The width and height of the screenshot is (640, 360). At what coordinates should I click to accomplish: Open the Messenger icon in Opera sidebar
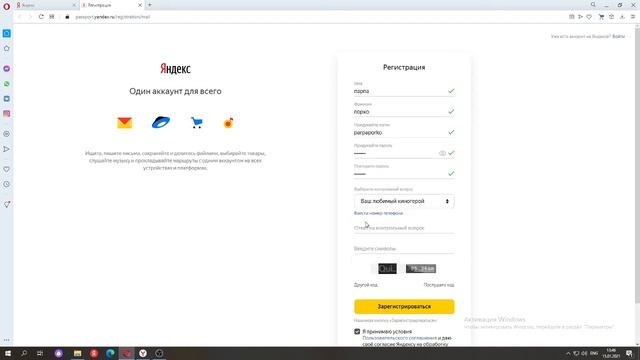(x=7, y=69)
